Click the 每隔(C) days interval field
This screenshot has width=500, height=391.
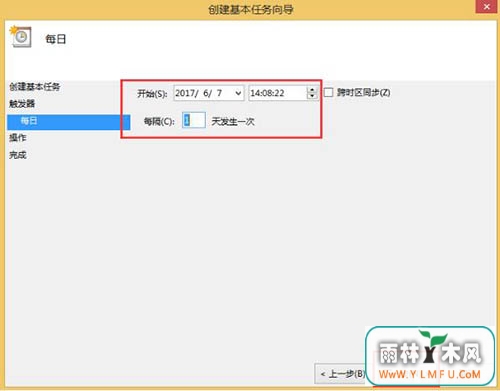tap(194, 120)
